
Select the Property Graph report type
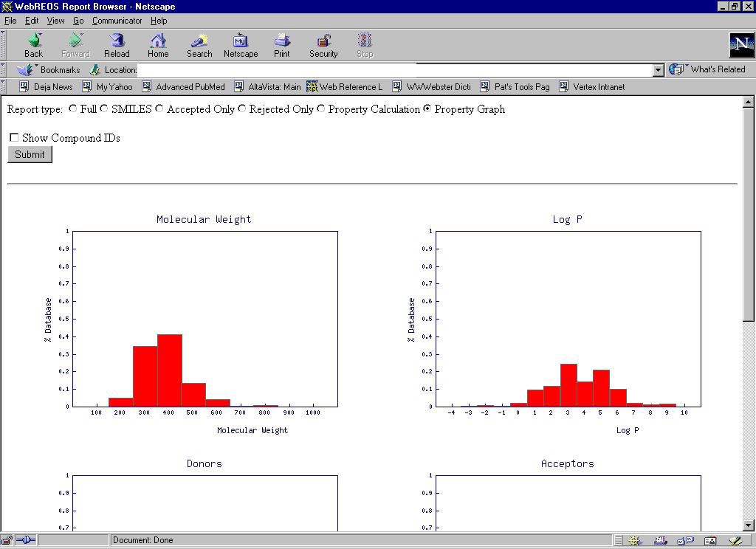(x=427, y=109)
